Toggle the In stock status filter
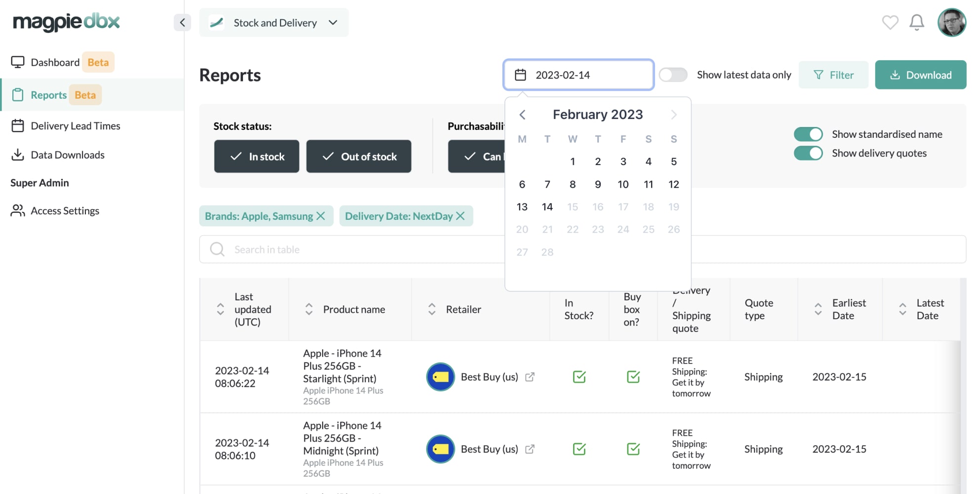The image size is (980, 494). tap(257, 156)
